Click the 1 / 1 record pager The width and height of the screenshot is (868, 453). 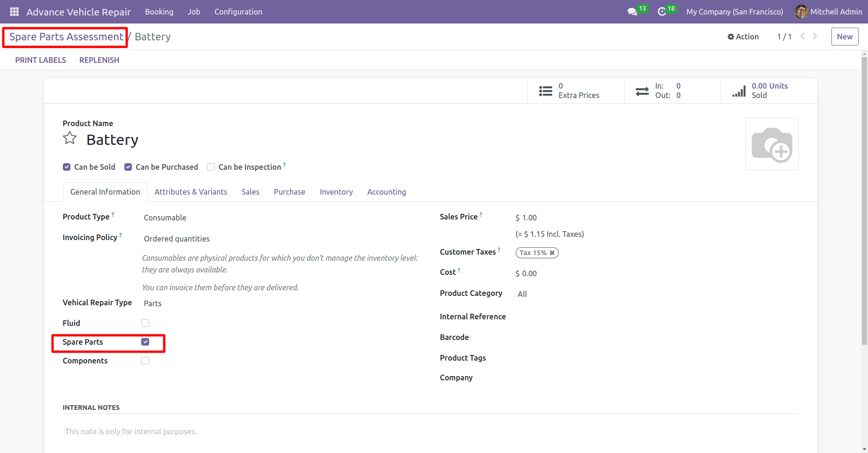784,37
